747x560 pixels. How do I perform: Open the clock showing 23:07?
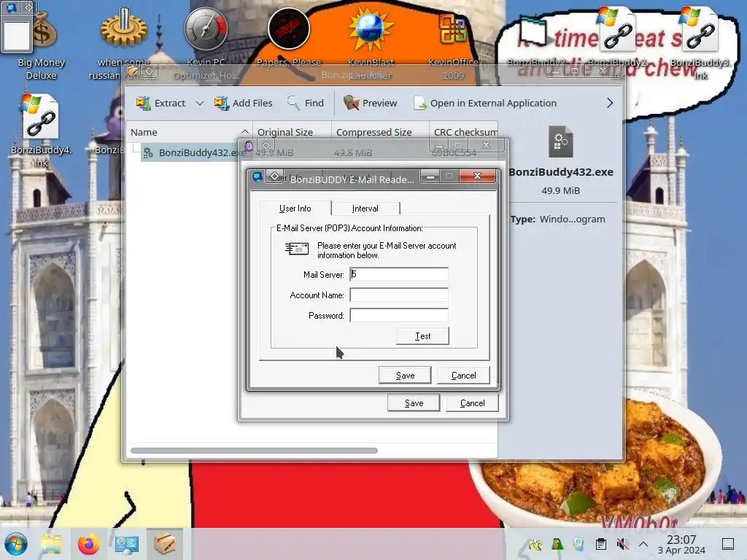point(681,544)
